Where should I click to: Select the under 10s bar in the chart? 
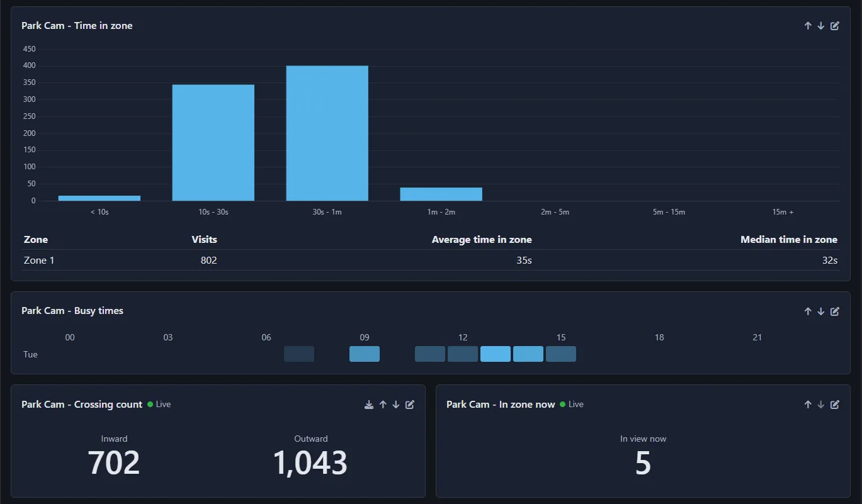[x=99, y=198]
